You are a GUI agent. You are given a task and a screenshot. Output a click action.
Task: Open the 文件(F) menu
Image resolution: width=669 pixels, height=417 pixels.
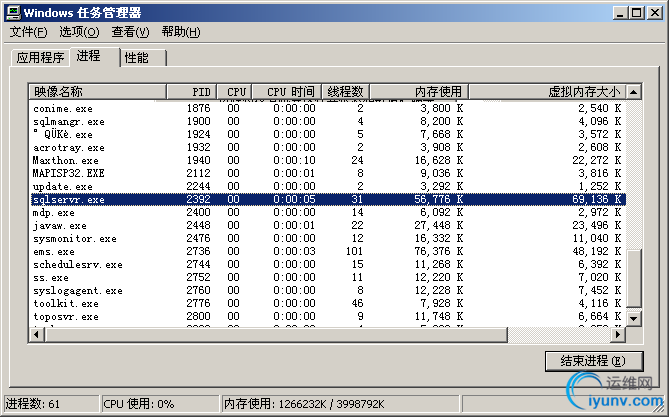[x=28, y=32]
